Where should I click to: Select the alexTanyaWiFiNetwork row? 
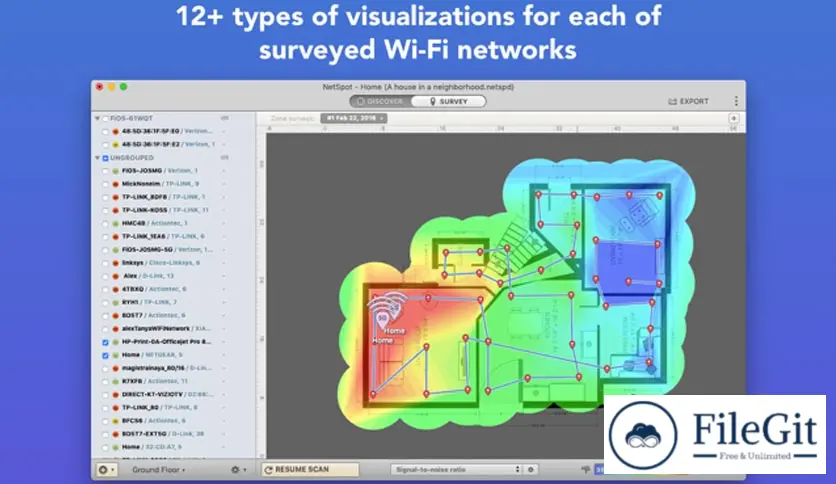tap(173, 329)
